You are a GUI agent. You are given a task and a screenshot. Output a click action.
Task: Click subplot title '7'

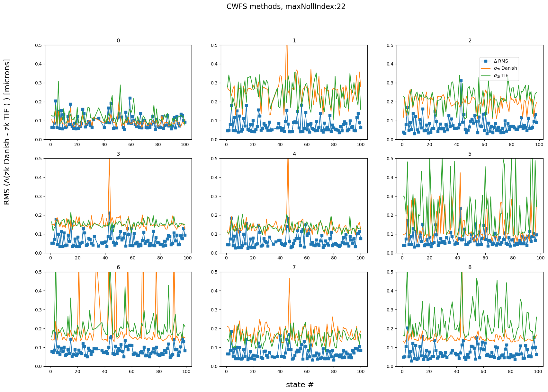point(294,267)
